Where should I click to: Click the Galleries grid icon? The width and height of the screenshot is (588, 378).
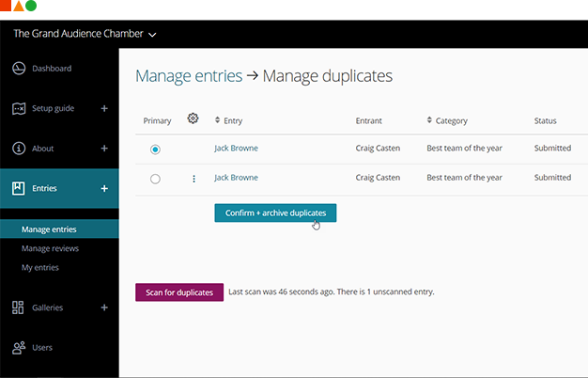coord(18,307)
